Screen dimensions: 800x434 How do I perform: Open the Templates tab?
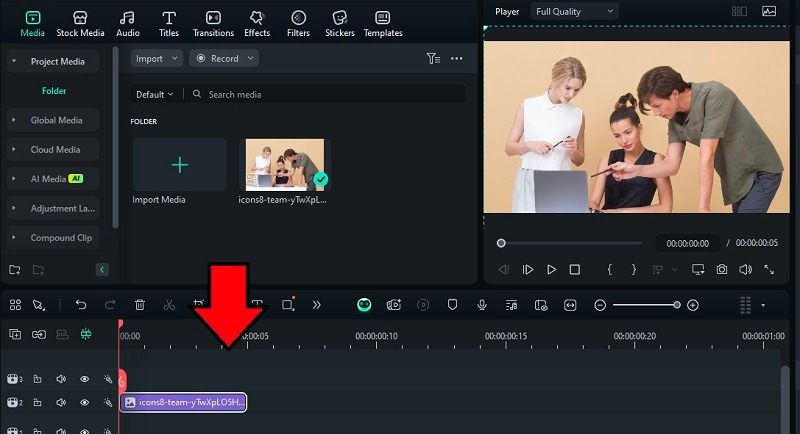[x=383, y=24]
